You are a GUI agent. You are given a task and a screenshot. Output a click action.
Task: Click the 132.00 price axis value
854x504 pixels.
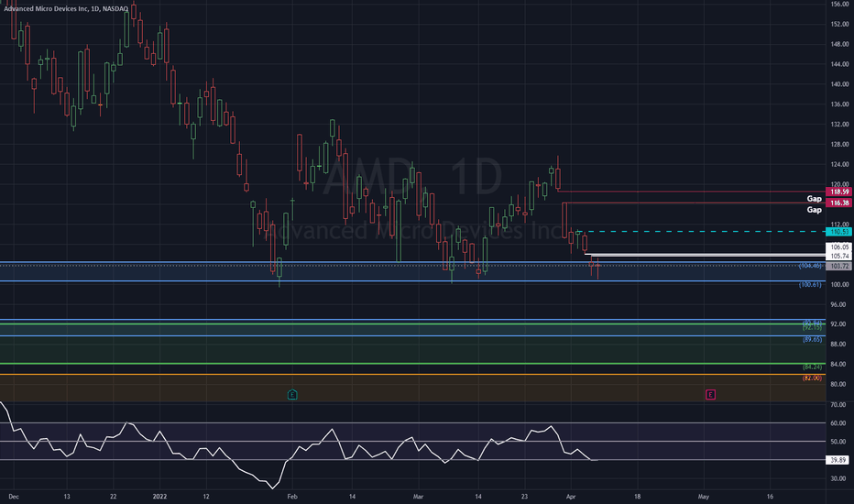pyautogui.click(x=839, y=125)
